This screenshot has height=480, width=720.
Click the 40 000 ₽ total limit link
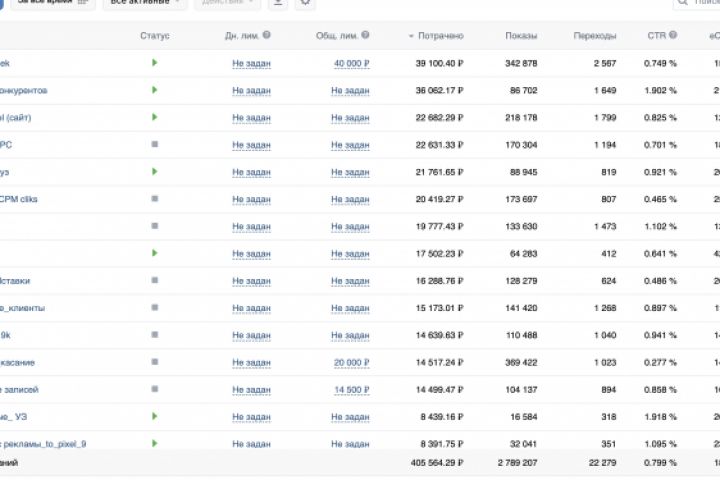(351, 64)
